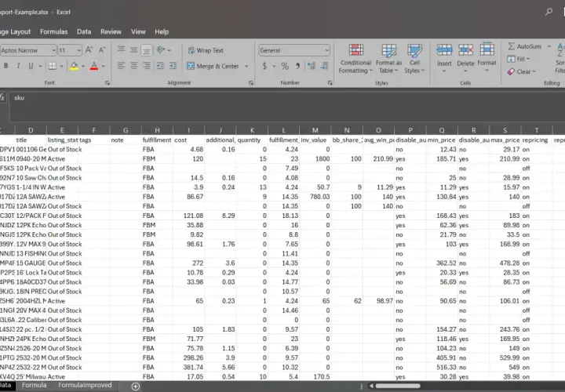
Task: Expand font color dropdown arrow
Action: [x=104, y=66]
